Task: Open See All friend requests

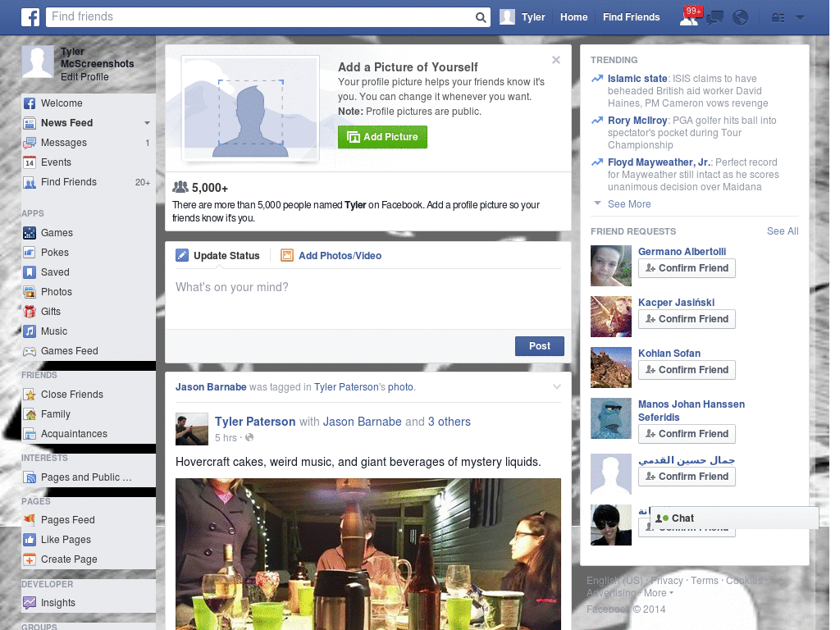Action: pyautogui.click(x=782, y=231)
